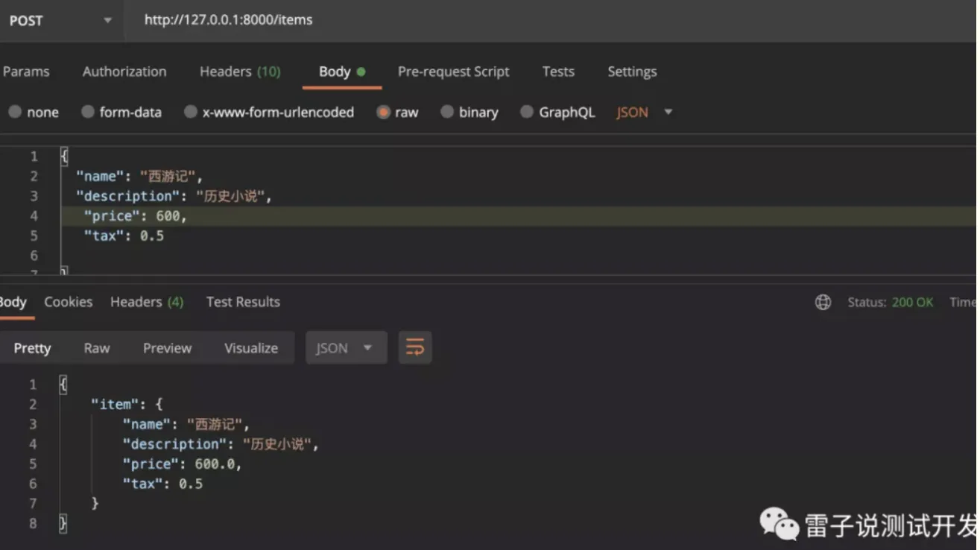Toggle the wrap lines icon
Image resolution: width=980 pixels, height=550 pixels.
415,348
